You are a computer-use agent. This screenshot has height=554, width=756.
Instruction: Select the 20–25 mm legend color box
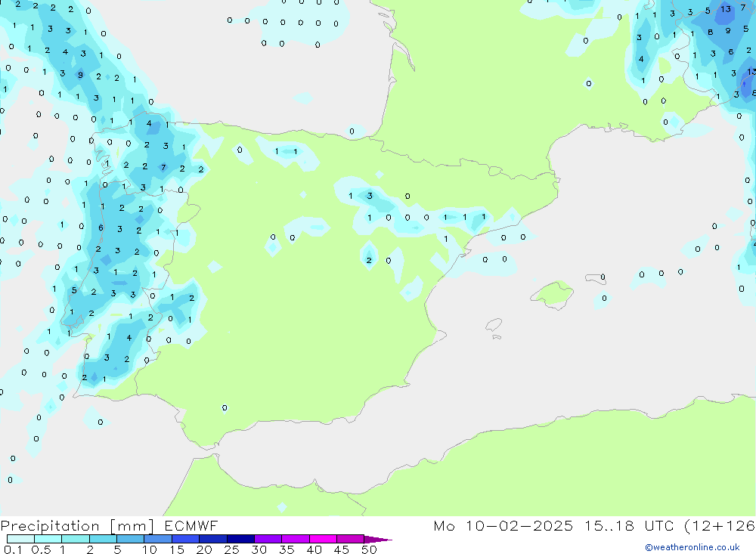[213, 539]
